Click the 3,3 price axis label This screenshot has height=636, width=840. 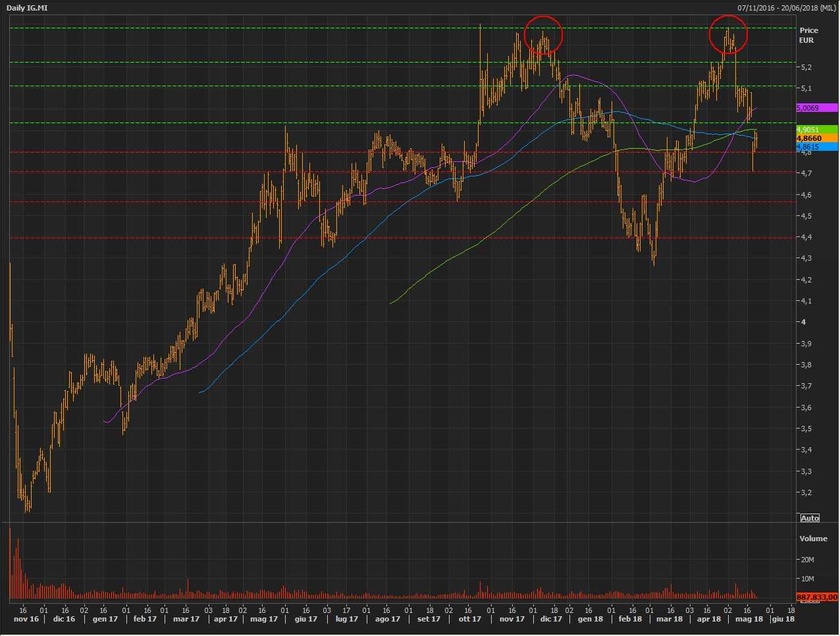click(x=806, y=471)
